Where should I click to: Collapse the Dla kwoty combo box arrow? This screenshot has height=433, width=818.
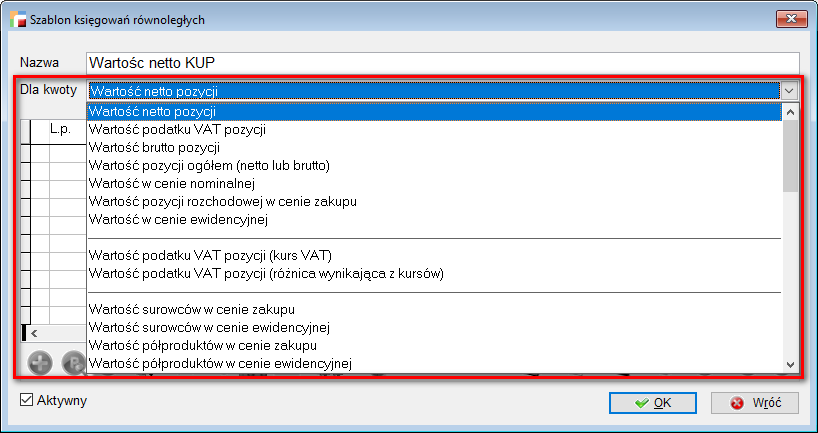[x=789, y=91]
